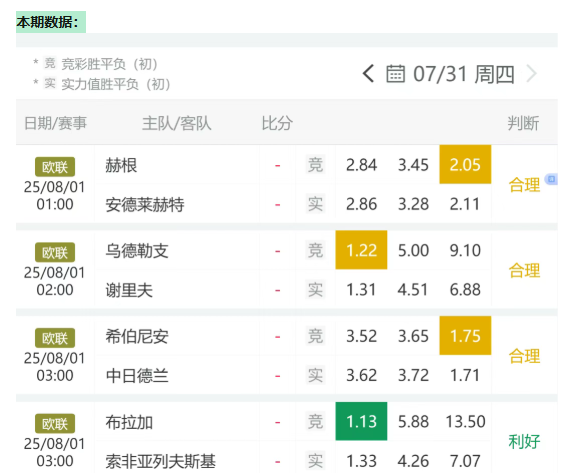This screenshot has width=576, height=473.
Task: Select highlighted 2.05 odds for 赫根 match
Action: pos(465,165)
